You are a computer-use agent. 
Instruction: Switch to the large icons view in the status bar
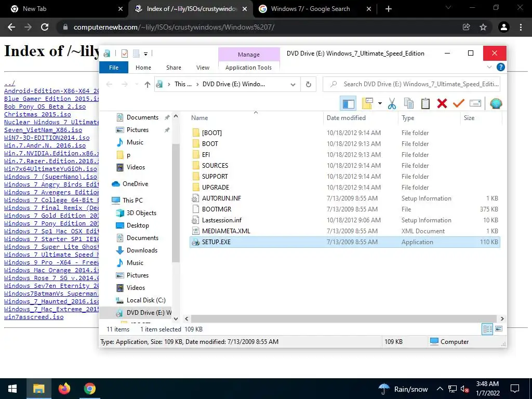499,329
